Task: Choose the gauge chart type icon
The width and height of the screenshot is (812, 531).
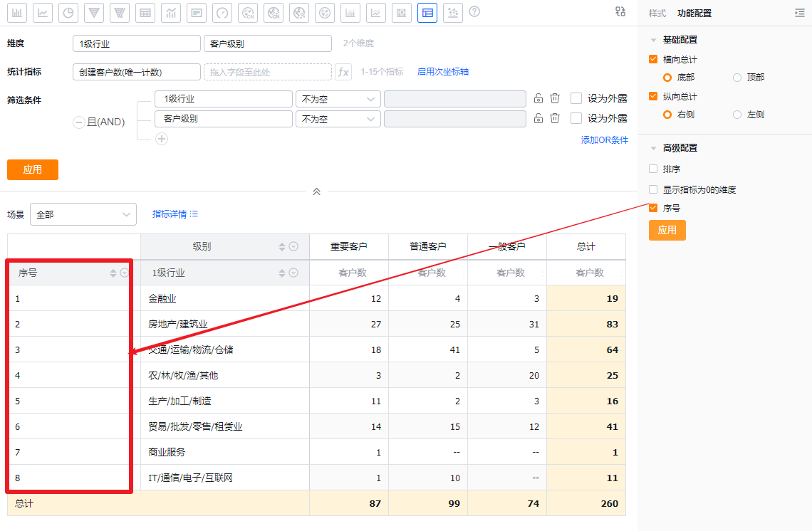Action: (222, 13)
